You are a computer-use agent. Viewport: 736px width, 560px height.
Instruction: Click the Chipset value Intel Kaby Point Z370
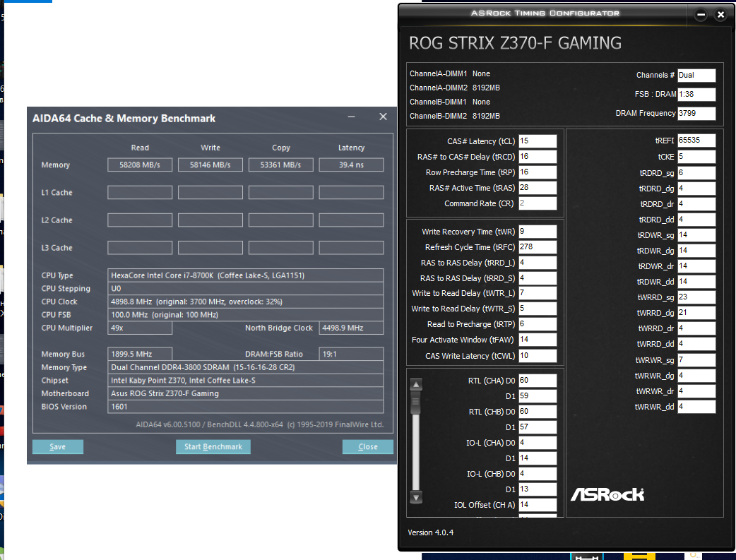point(246,380)
